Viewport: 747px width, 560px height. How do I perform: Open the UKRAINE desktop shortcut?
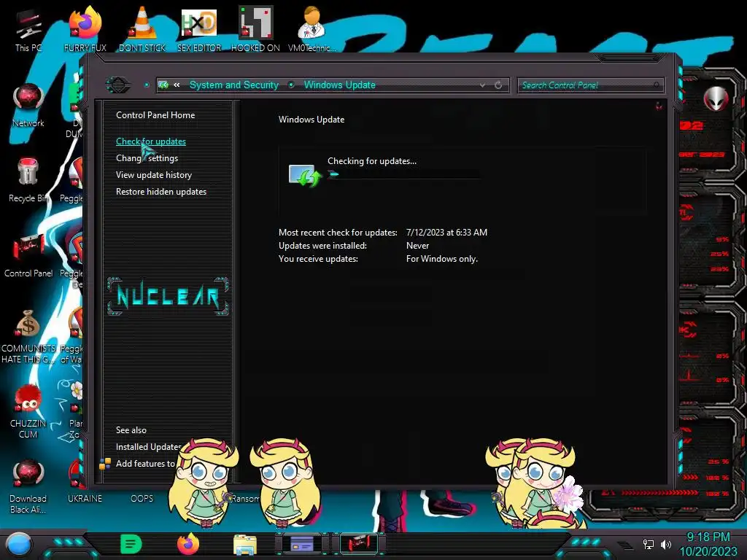(x=85, y=498)
